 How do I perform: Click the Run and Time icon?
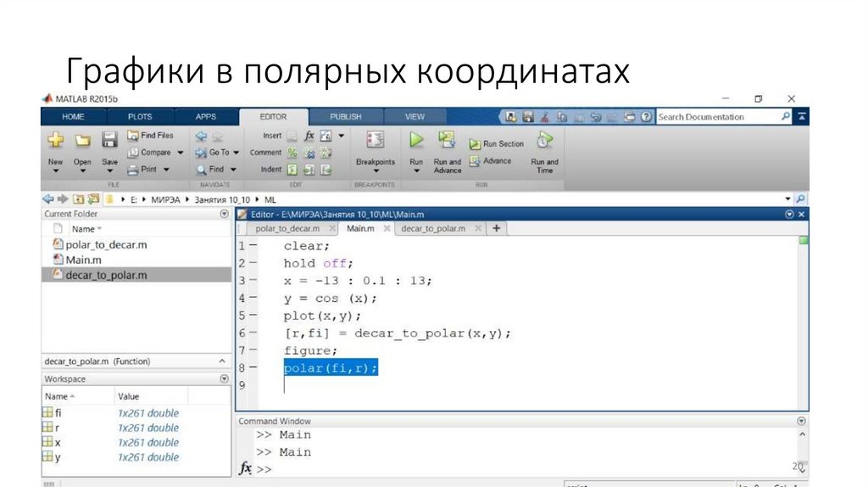[x=545, y=140]
